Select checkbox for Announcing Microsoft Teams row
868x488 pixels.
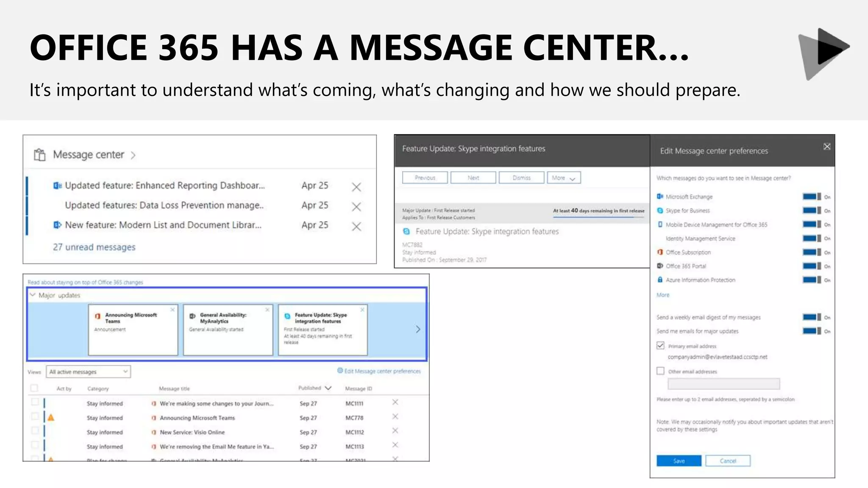(35, 416)
